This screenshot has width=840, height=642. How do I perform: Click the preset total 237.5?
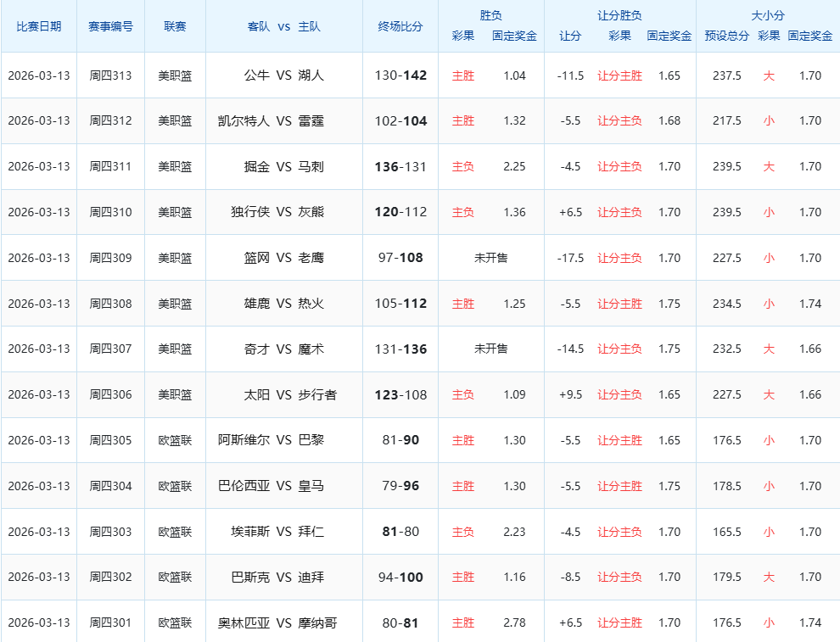click(726, 75)
